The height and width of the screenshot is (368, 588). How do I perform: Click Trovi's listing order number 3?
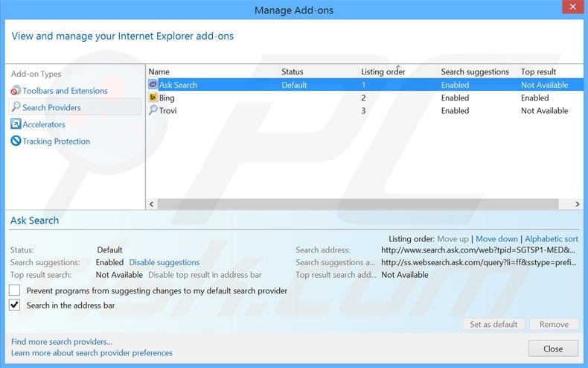[x=363, y=110]
